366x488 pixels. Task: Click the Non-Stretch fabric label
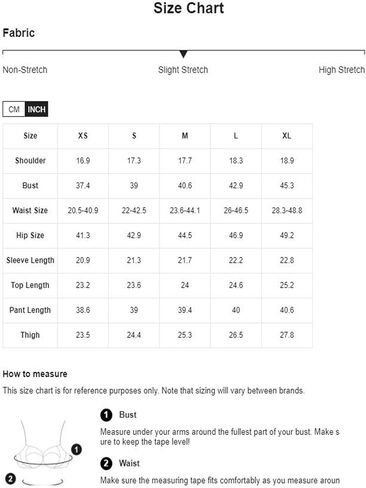25,70
